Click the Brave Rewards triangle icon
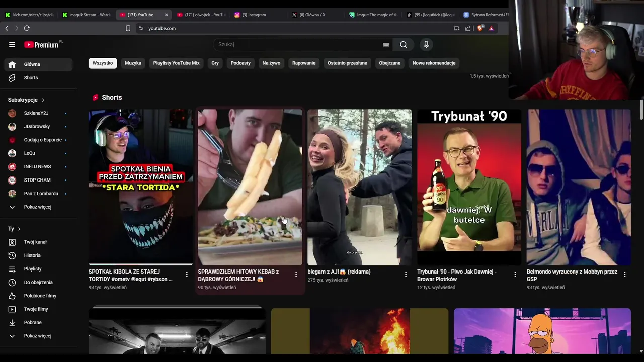 click(491, 28)
